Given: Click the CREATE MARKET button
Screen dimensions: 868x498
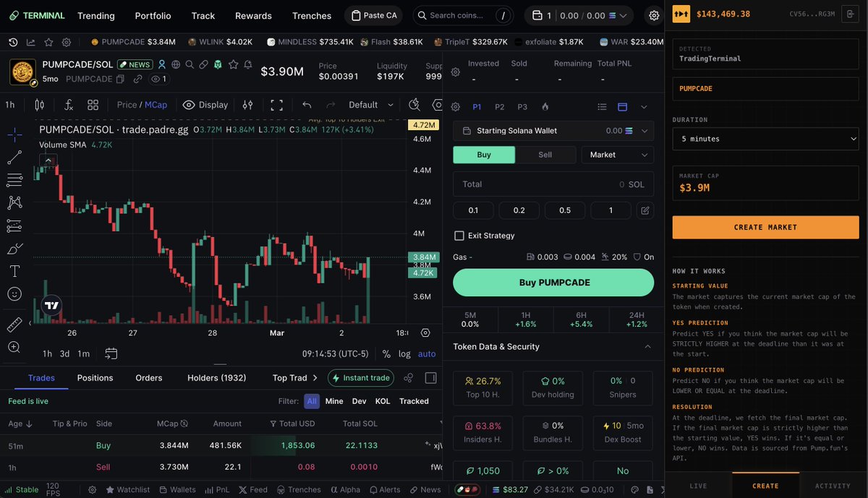Looking at the screenshot, I should tap(765, 227).
